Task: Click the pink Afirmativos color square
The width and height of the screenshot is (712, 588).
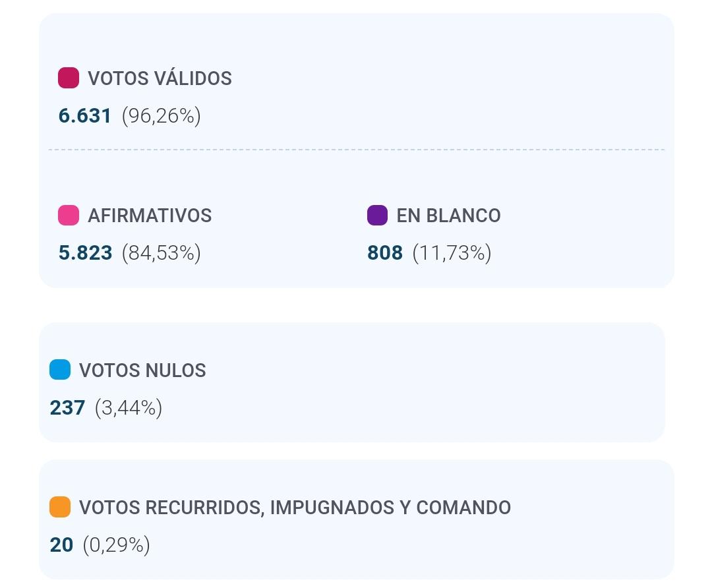Action: click(x=69, y=216)
